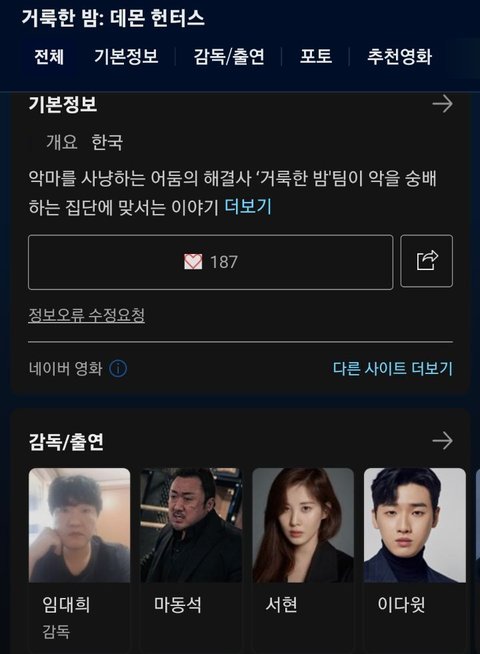Open 다른 사이트 더보기 link

[393, 369]
